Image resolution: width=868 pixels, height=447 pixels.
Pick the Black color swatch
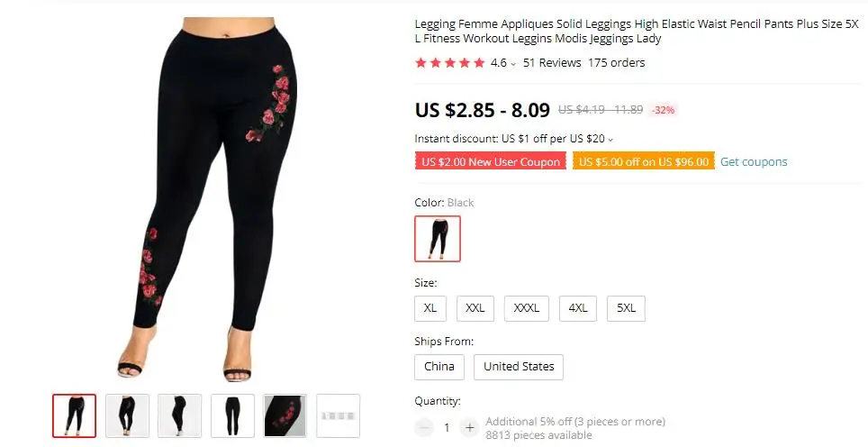[438, 239]
